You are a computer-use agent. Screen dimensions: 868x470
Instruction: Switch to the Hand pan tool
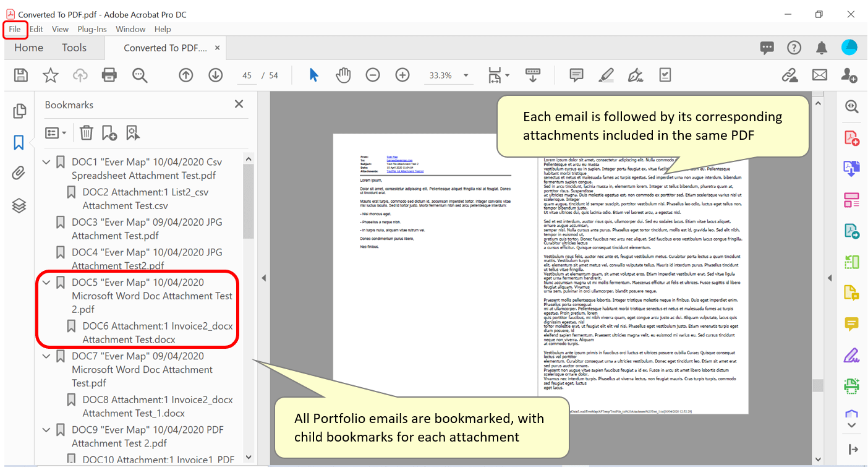(x=343, y=75)
